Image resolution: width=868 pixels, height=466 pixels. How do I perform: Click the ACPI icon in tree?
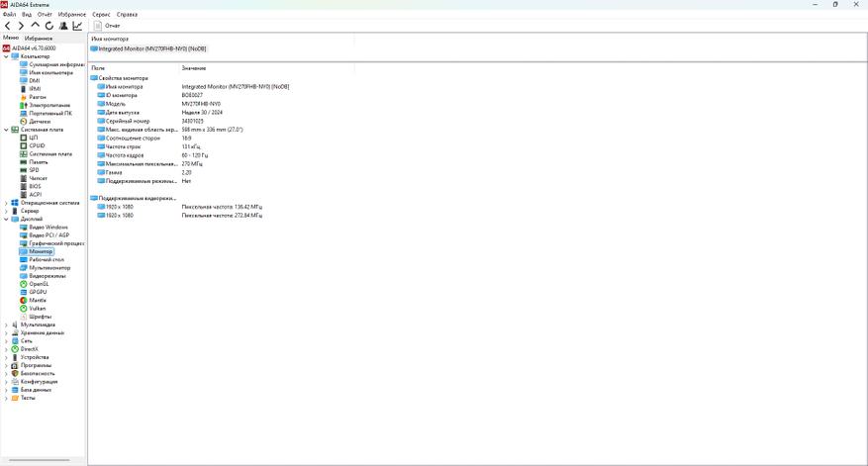23,194
